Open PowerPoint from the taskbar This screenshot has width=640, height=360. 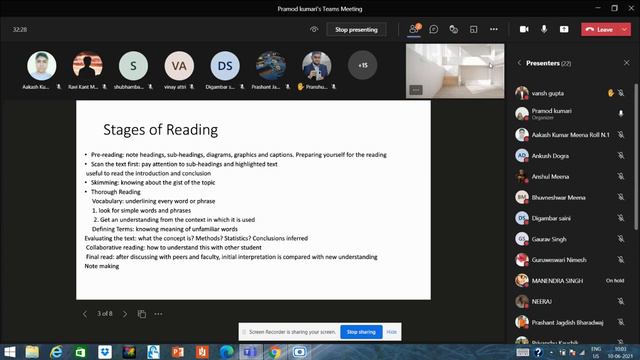[x=178, y=352]
